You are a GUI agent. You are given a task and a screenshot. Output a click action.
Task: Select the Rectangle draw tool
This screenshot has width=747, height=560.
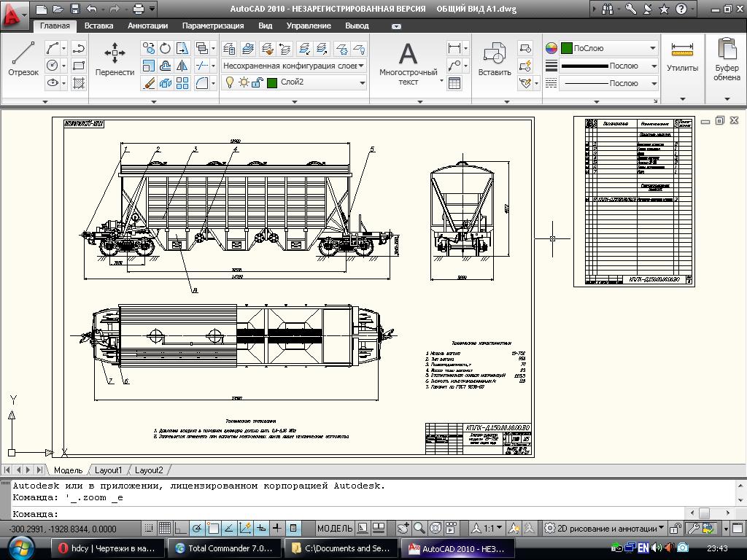point(79,65)
